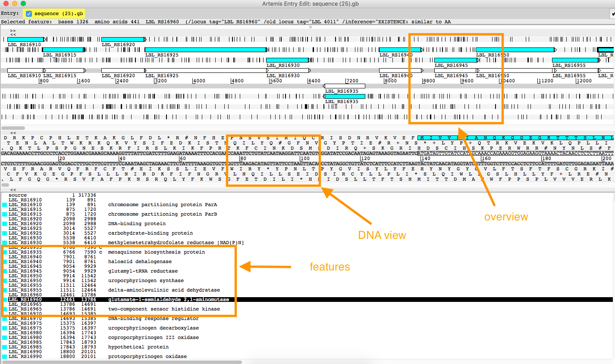Toggle the sequence (25).gb entry checkbox
Image resolution: width=615 pixels, height=364 pixels.
point(29,14)
